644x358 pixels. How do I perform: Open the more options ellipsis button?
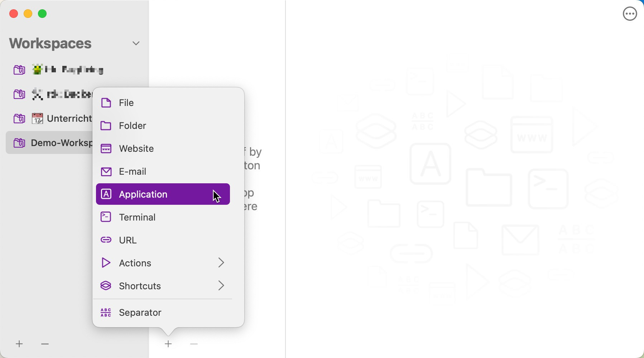[x=630, y=14]
